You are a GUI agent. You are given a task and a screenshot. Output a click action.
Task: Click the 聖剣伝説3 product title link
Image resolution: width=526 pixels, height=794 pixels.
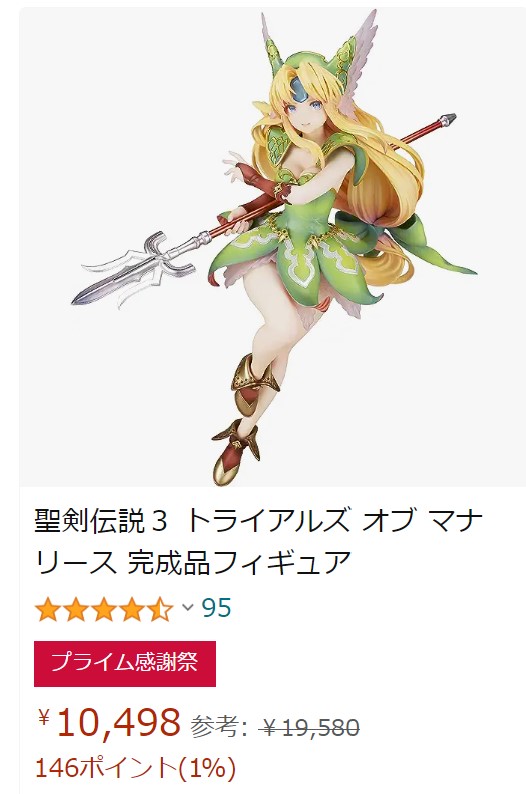click(x=258, y=541)
